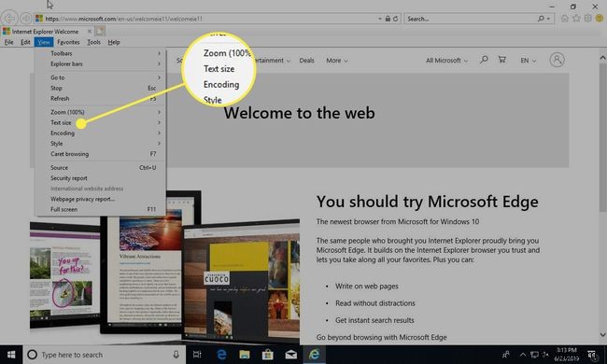Open the Windows Start button
The width and height of the screenshot is (607, 364).
click(11, 355)
